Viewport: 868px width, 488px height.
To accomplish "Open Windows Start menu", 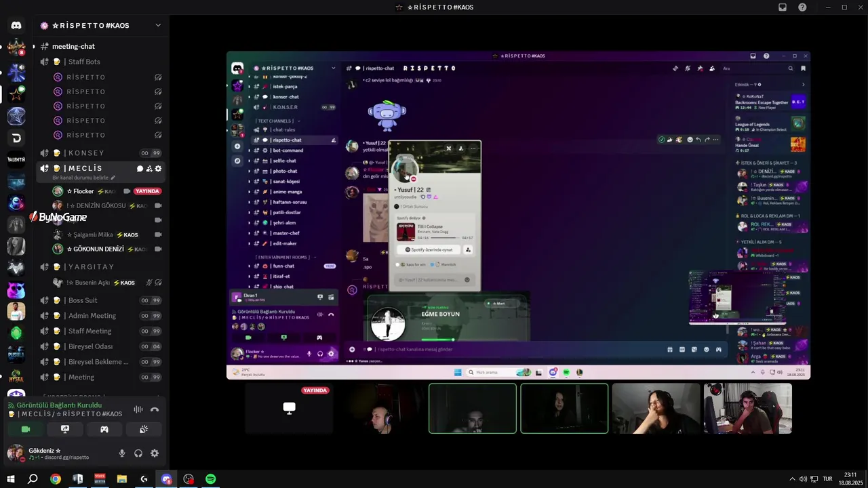I will [11, 479].
